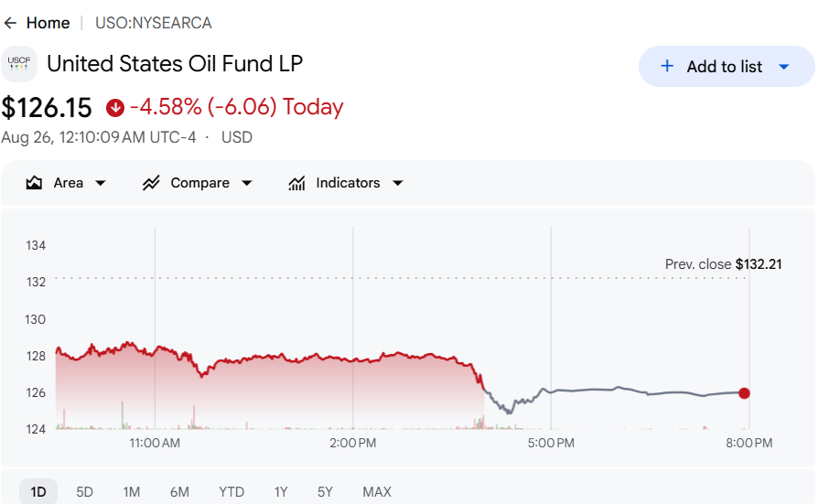Click the back arrow icon

(10, 23)
